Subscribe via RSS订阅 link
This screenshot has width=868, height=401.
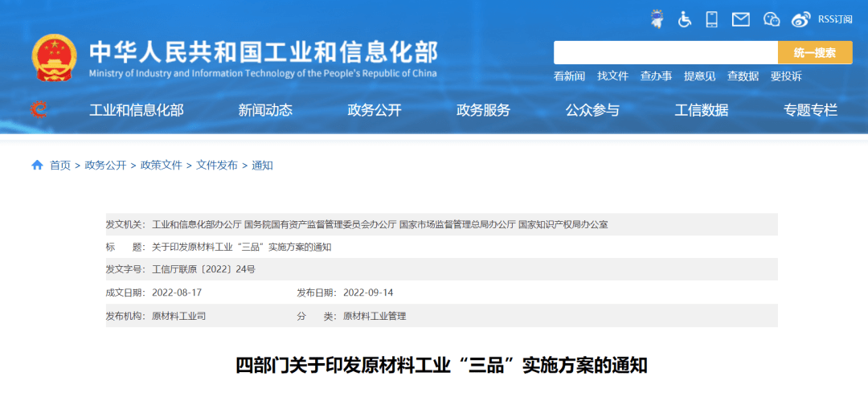[x=835, y=19]
